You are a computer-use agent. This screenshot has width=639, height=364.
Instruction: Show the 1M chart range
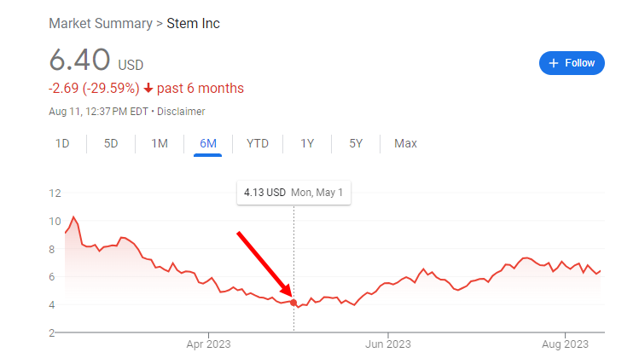[x=160, y=143]
